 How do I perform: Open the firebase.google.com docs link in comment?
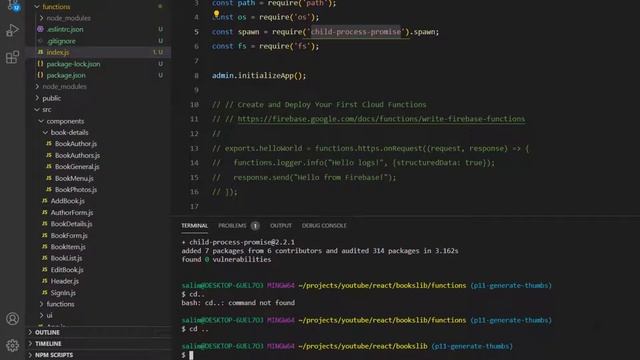381,119
